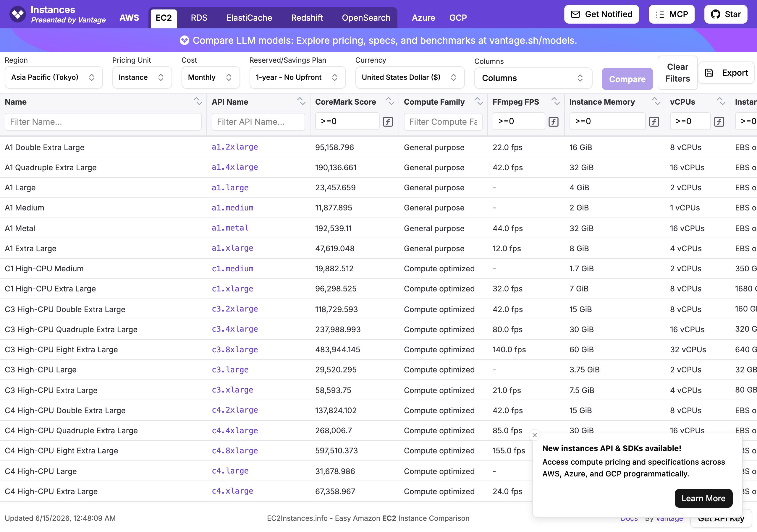
Task: Open the Azure section
Action: tap(423, 18)
